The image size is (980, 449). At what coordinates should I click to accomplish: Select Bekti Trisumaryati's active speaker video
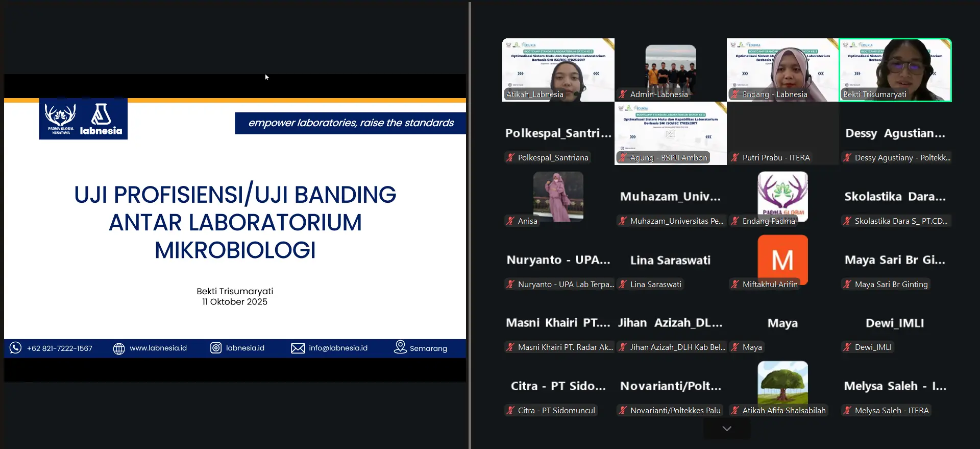(x=895, y=70)
